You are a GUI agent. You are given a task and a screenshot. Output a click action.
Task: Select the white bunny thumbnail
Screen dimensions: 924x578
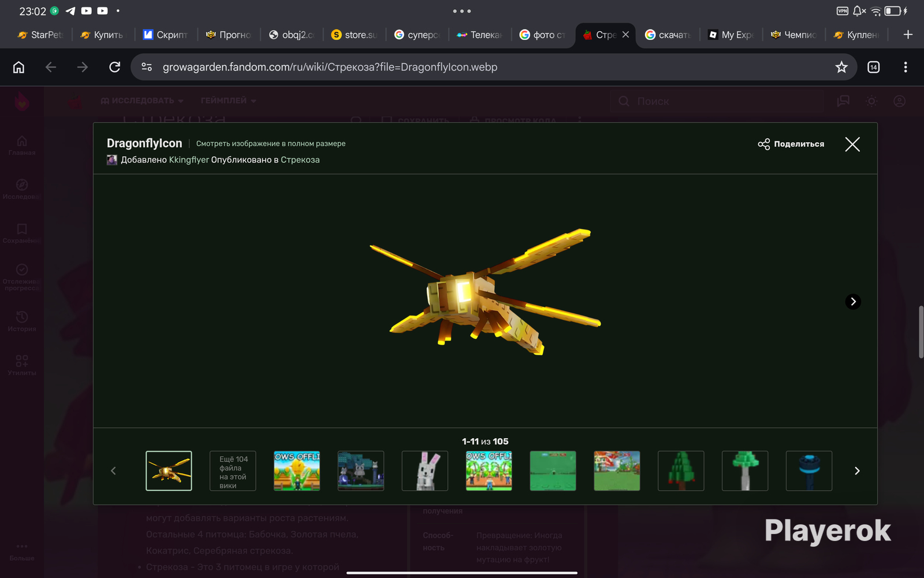point(425,471)
